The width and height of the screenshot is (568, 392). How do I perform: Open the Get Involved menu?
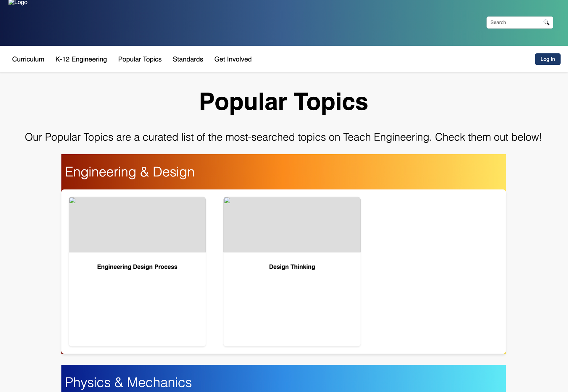[233, 59]
